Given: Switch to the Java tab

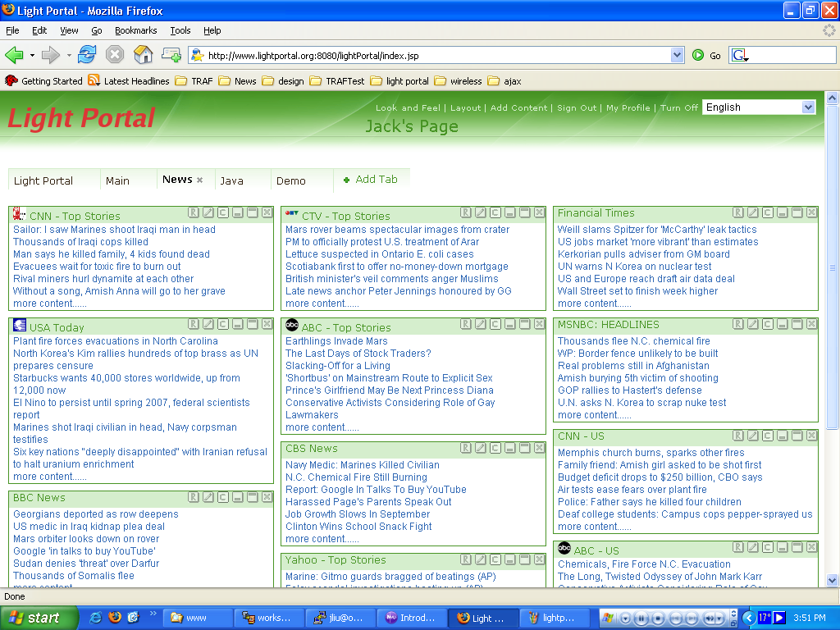Looking at the screenshot, I should [x=232, y=180].
